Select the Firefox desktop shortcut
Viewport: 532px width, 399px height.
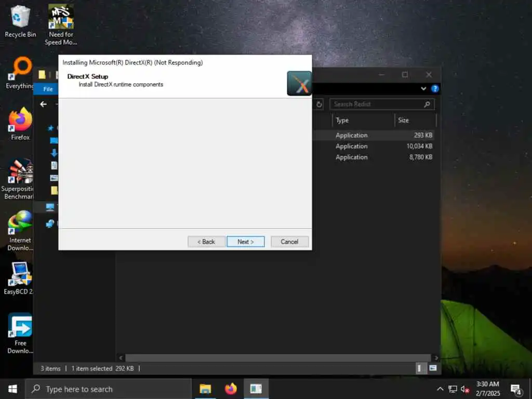(20, 124)
